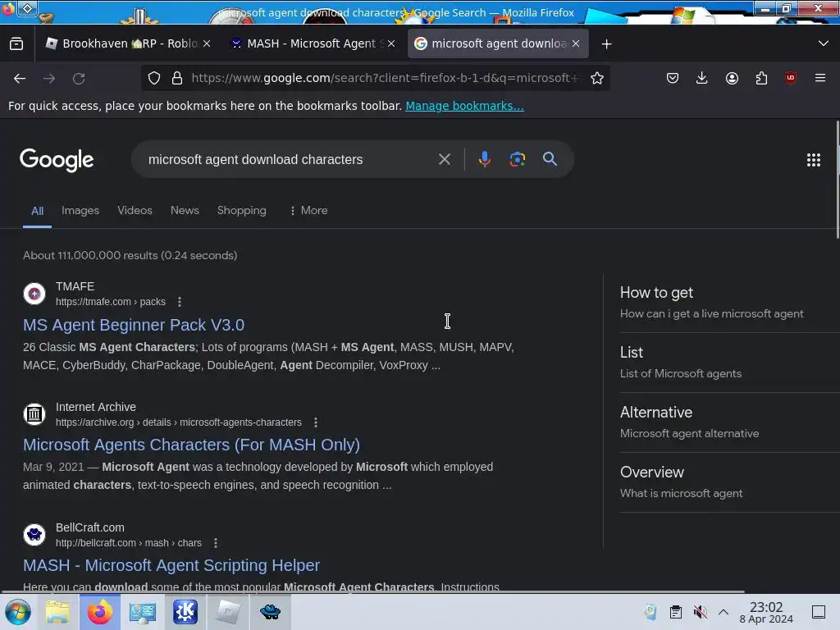The image size is (840, 630).
Task: Click Show Desktop button
Action: (819, 612)
